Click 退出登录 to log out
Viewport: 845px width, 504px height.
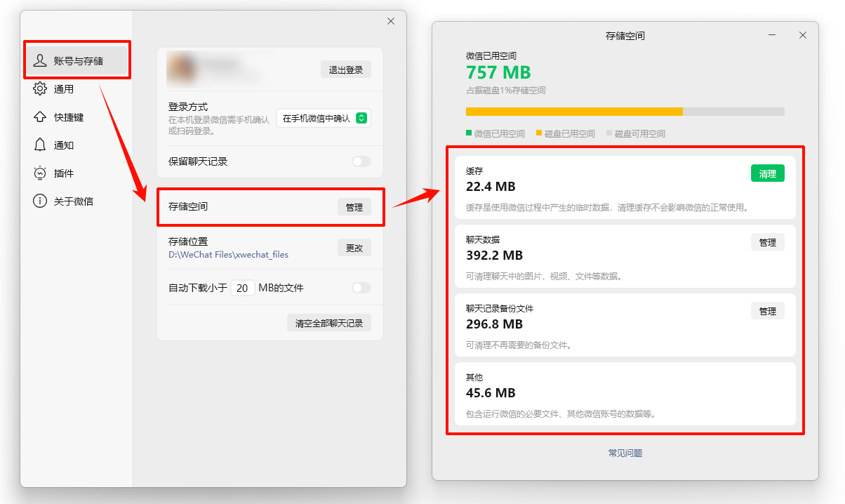345,69
